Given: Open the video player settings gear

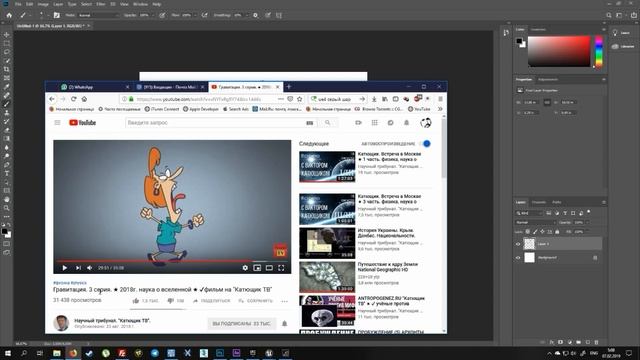Looking at the screenshot, I should coord(245,268).
